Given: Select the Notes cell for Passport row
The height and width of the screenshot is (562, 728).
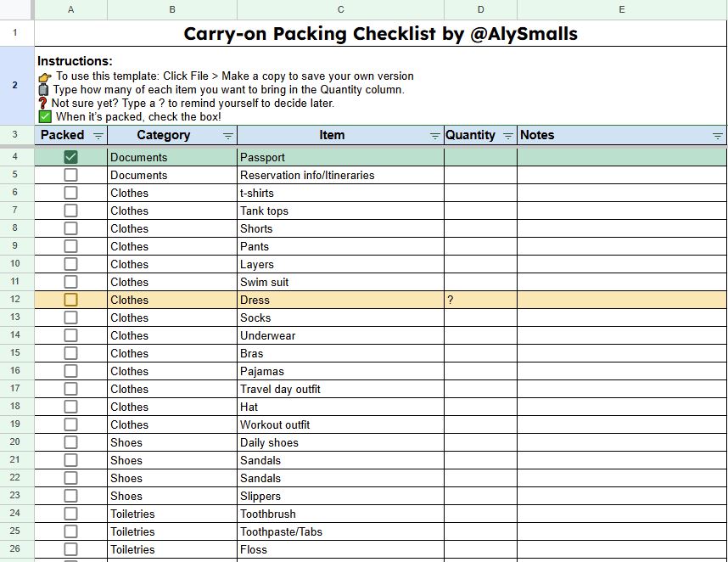Looking at the screenshot, I should [622, 157].
